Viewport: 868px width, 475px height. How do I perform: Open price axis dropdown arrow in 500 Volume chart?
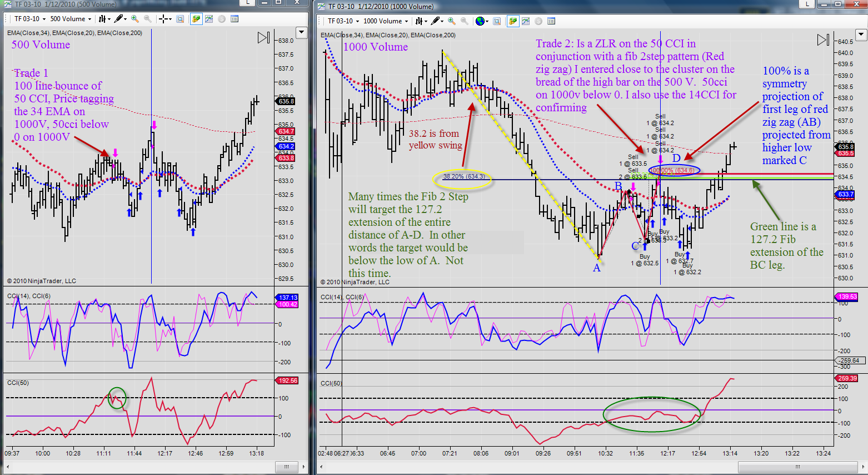pos(301,32)
